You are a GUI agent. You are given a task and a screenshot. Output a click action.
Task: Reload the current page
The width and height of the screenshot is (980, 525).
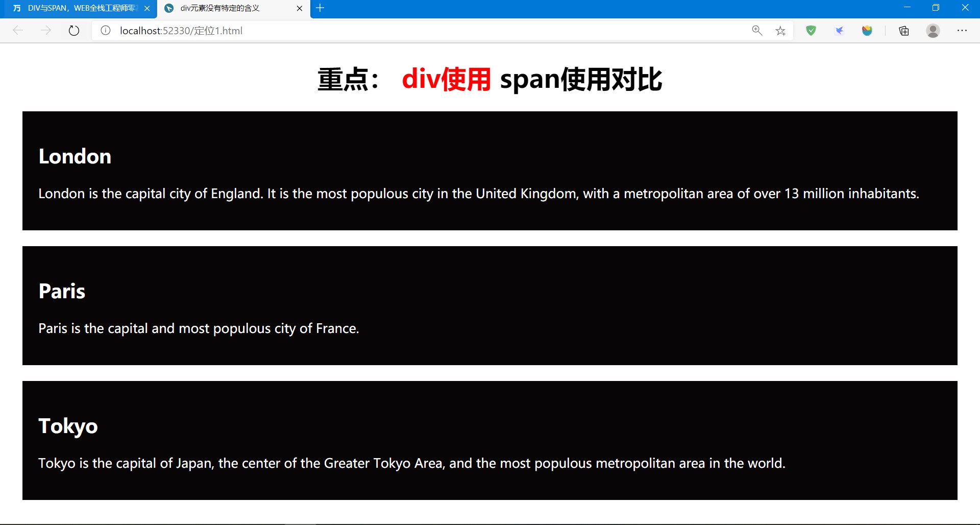pyautogui.click(x=74, y=30)
